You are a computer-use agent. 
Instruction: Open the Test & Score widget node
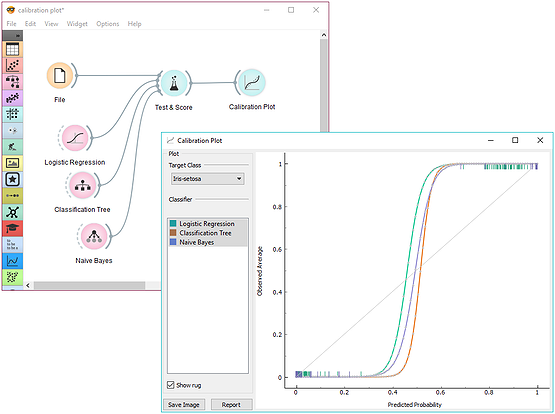(173, 83)
